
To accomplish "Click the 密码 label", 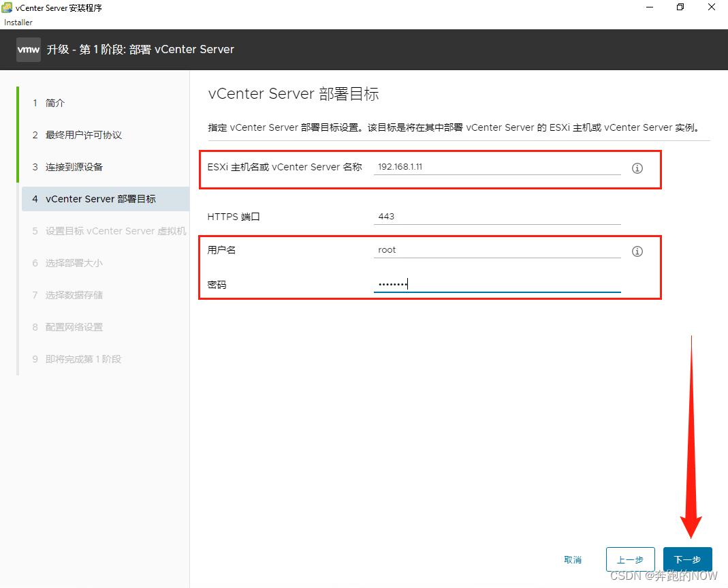I will [217, 285].
